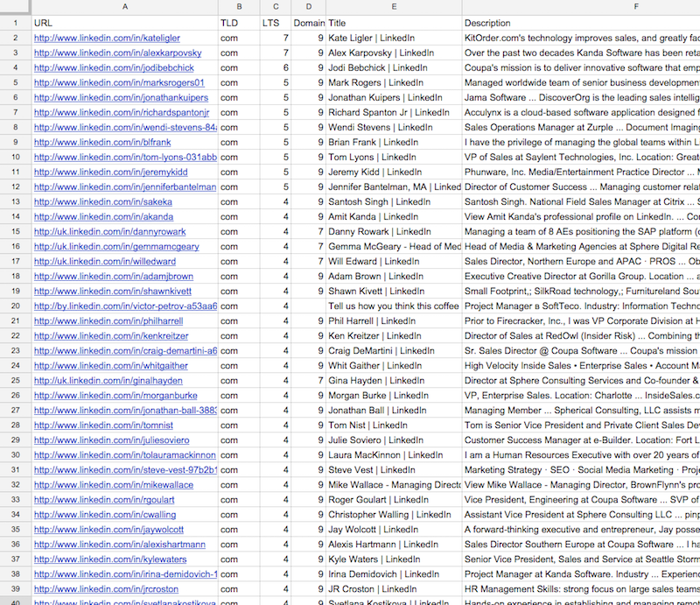The image size is (700, 605).
Task: Select the description starting 'KitOrder.com's technology'
Action: pyautogui.click(x=581, y=38)
